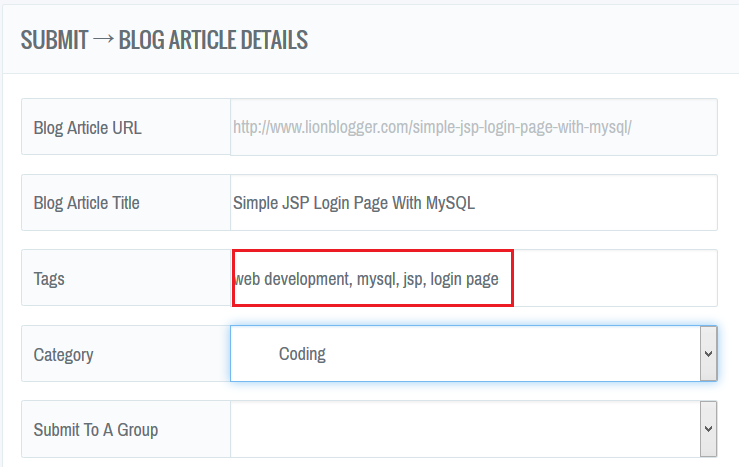This screenshot has width=739, height=467.
Task: Click the Submit Blog Article Details heading
Action: tap(164, 40)
